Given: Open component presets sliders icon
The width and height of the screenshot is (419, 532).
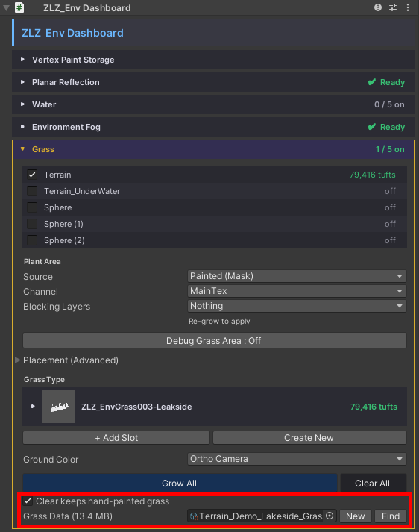Looking at the screenshot, I should (393, 7).
